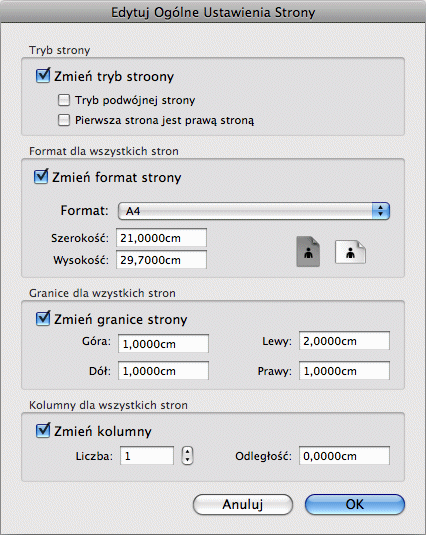
Task: Enable Tryb podwójnej strony checkbox
Action: click(x=64, y=100)
